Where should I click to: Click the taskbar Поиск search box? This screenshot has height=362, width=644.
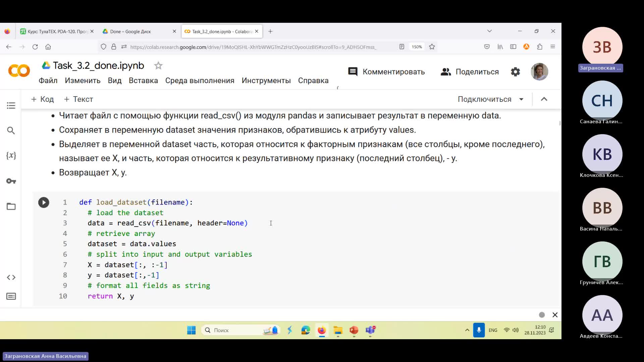click(241, 330)
